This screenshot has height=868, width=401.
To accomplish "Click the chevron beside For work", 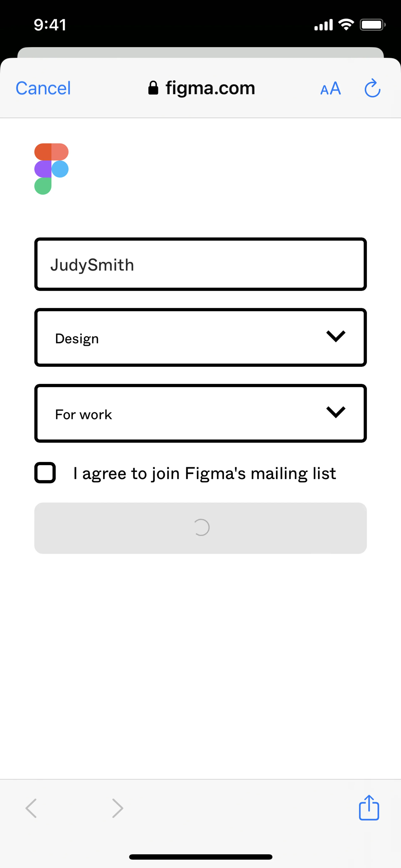I will [336, 412].
